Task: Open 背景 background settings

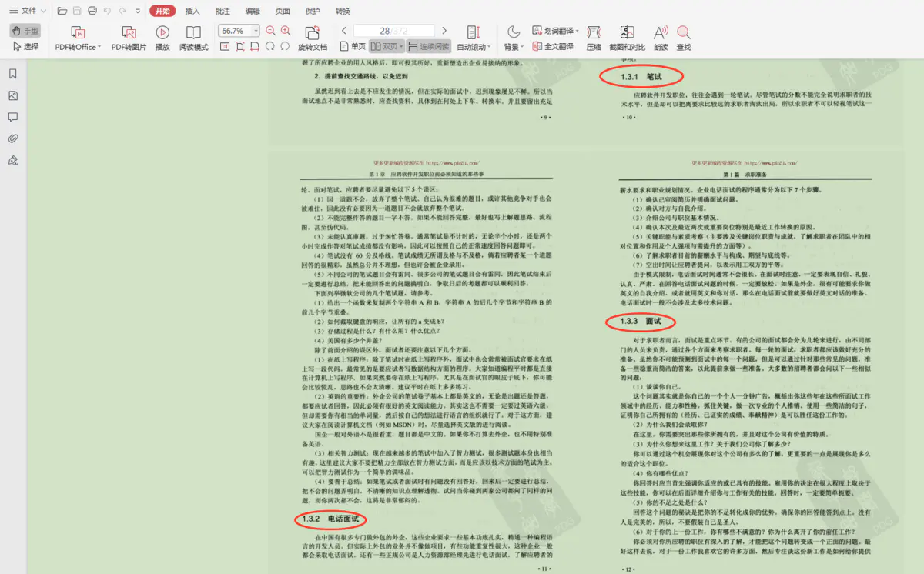Action: click(512, 38)
